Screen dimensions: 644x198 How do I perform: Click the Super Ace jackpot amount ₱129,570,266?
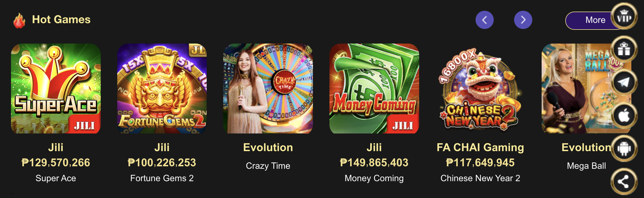[x=56, y=162]
